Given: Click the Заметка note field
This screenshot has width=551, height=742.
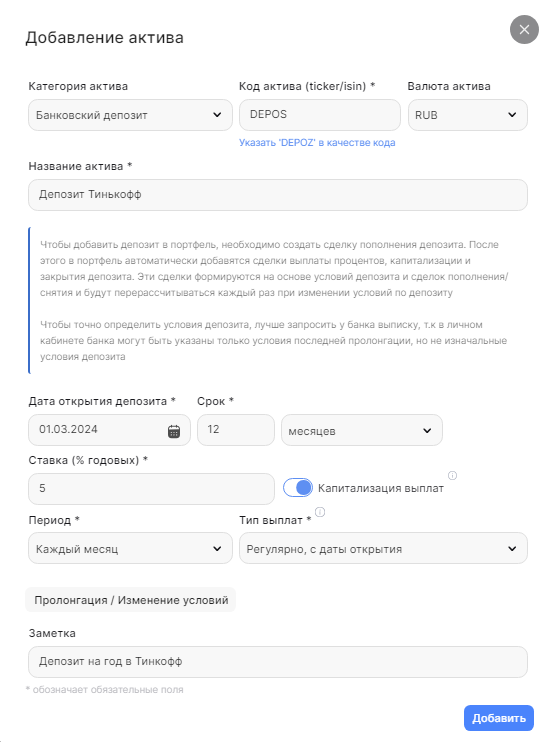Looking at the screenshot, I should (x=278, y=662).
